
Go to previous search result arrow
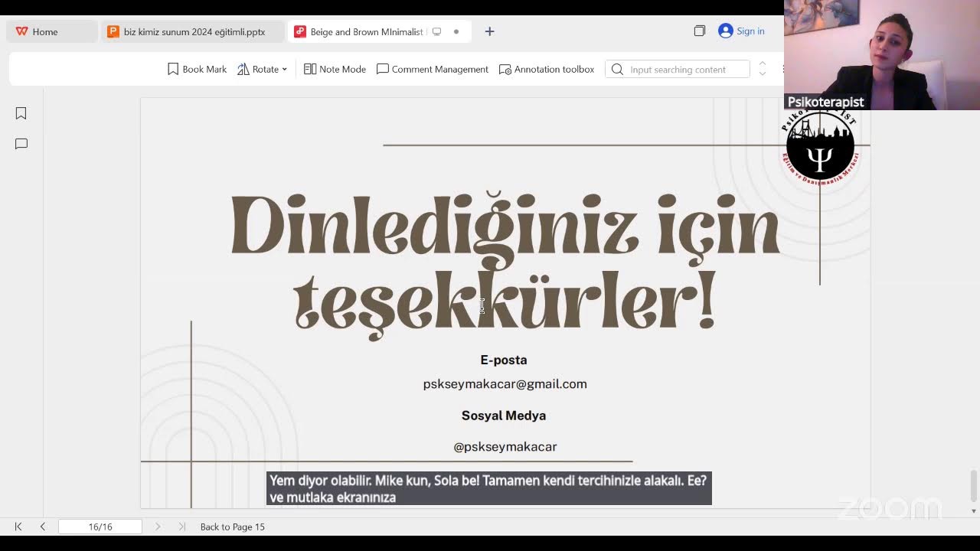(762, 64)
